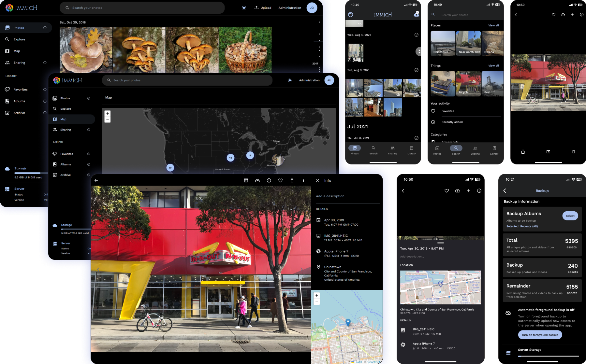The height and width of the screenshot is (364, 615).
Task: Select all photos from Thu, Jul 8, 2021
Action: click(x=416, y=138)
